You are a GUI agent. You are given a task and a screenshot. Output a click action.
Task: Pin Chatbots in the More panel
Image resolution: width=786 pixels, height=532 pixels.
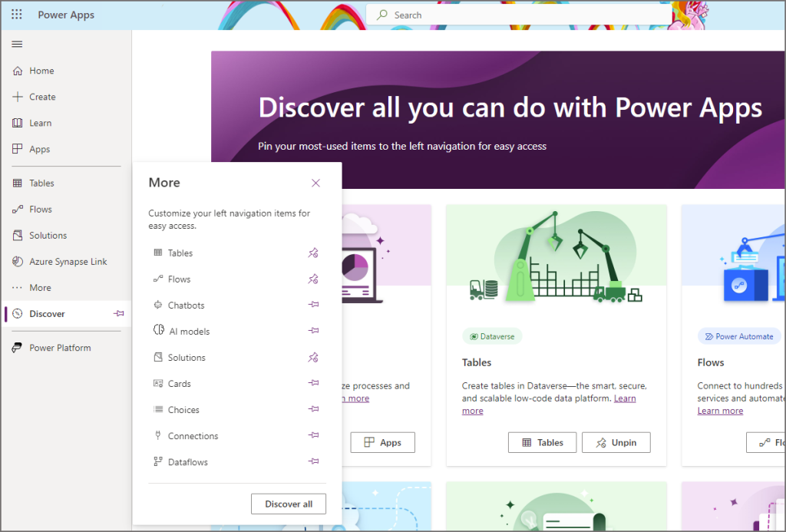point(313,304)
